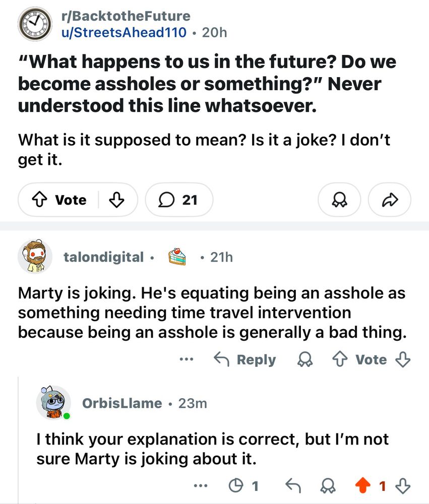The image size is (429, 504).
Task: Downvote the main post
Action: click(x=116, y=200)
